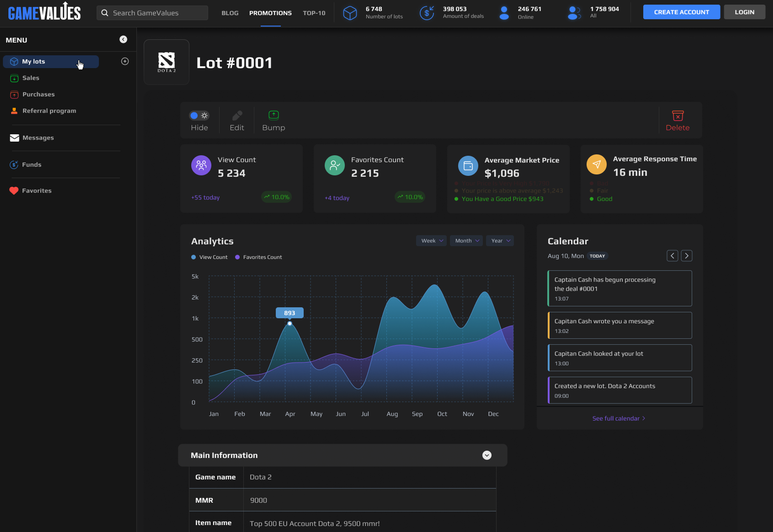Toggle the Hide lot switch
This screenshot has width=773, height=532.
point(199,116)
